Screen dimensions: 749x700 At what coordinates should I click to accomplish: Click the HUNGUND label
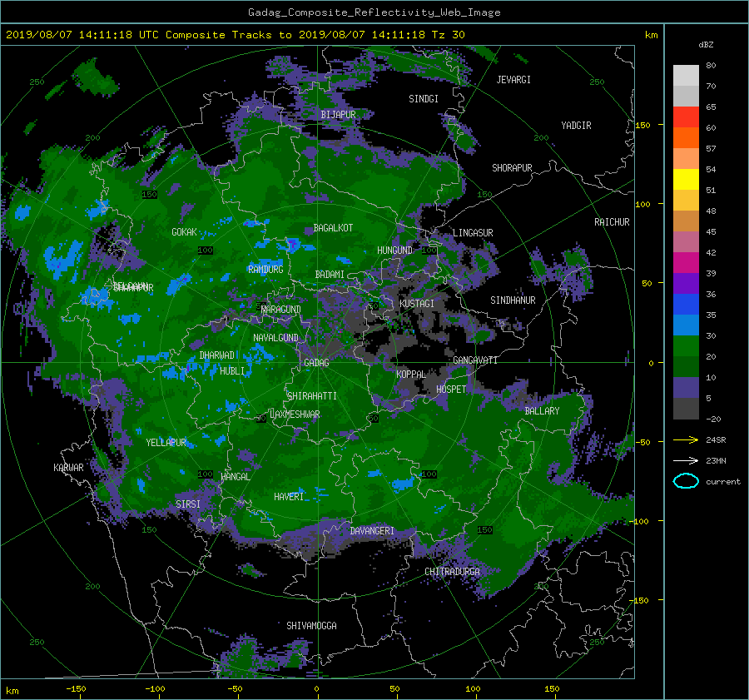click(394, 251)
